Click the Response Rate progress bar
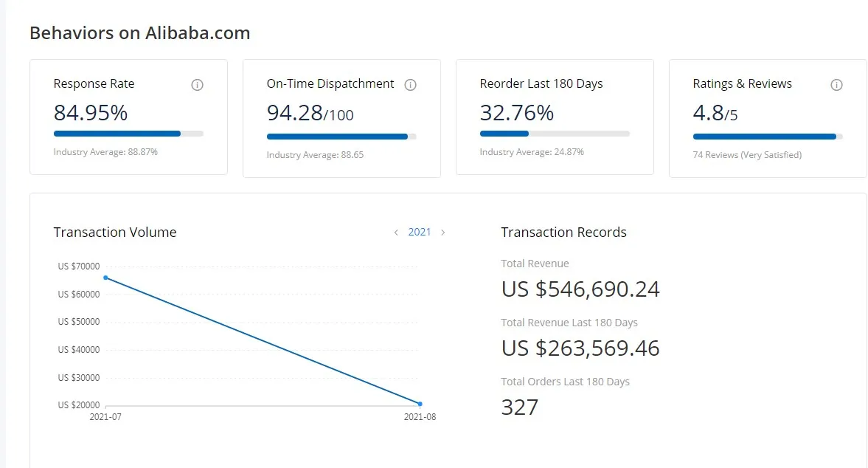This screenshot has width=868, height=468. [x=128, y=134]
